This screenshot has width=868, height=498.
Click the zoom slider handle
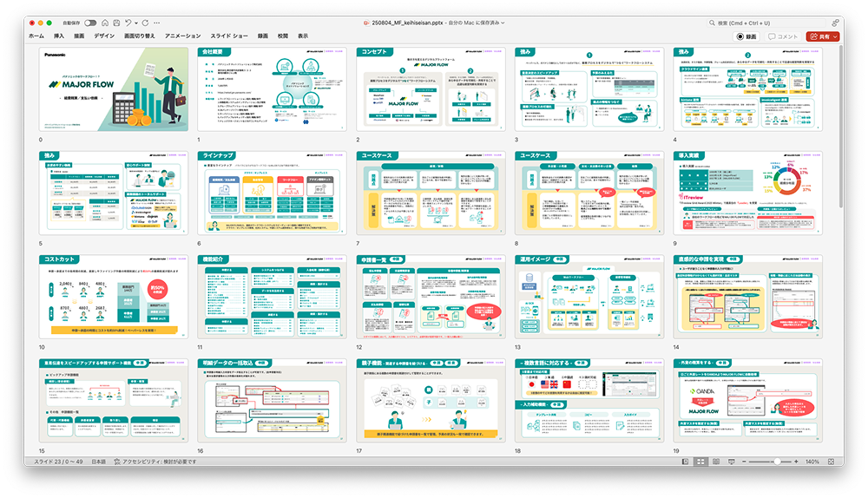(777, 462)
